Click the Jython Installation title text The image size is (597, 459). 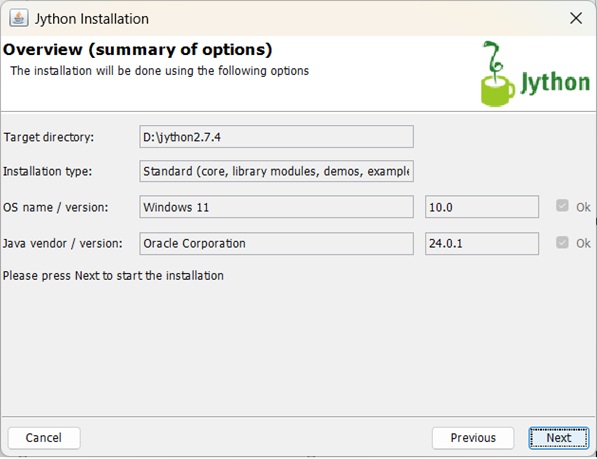tap(92, 19)
